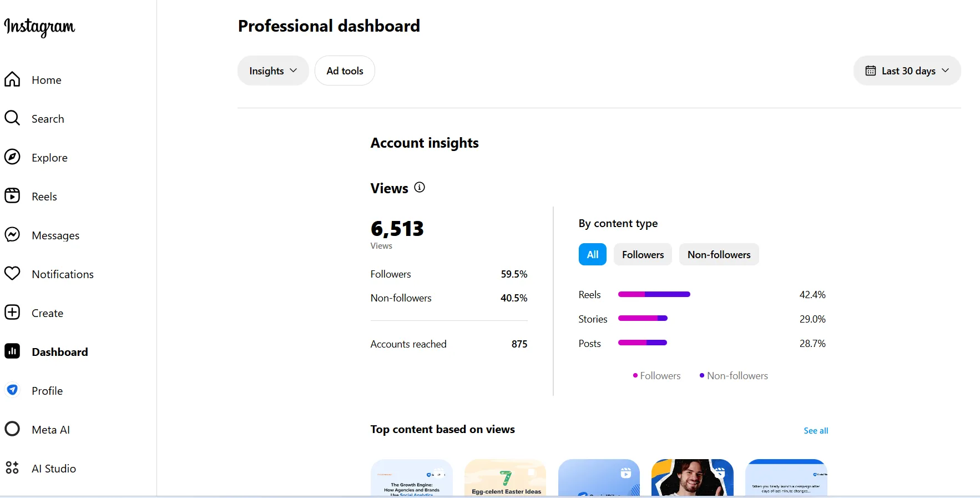
Task: Click the calendar icon beside Last 30 days
Action: click(x=871, y=71)
